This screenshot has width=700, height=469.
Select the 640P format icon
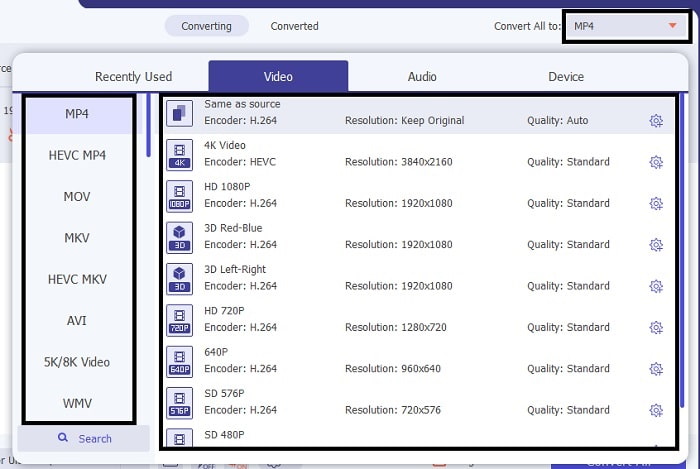[179, 361]
